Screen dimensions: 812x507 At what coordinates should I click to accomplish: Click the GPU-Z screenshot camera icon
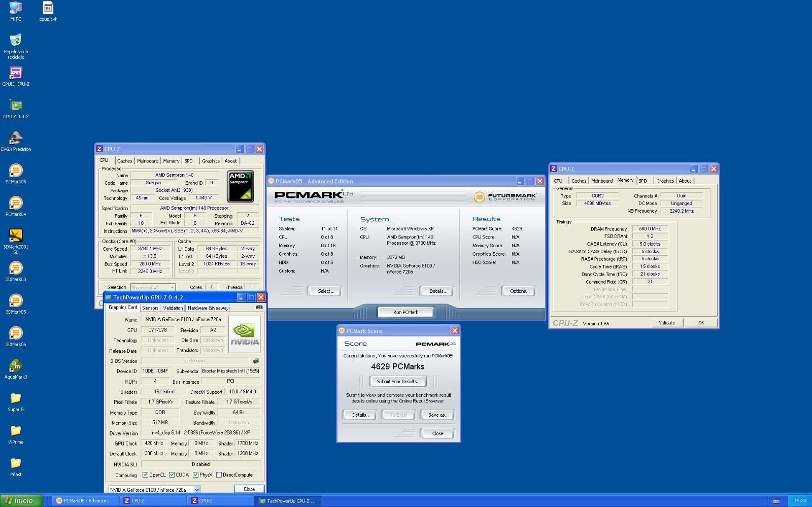259,307
